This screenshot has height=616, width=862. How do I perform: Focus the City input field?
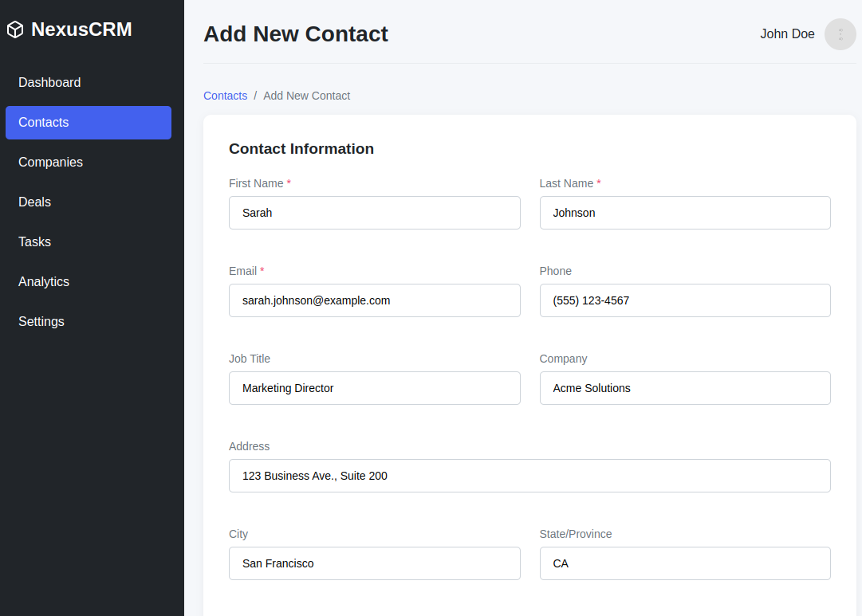click(374, 563)
